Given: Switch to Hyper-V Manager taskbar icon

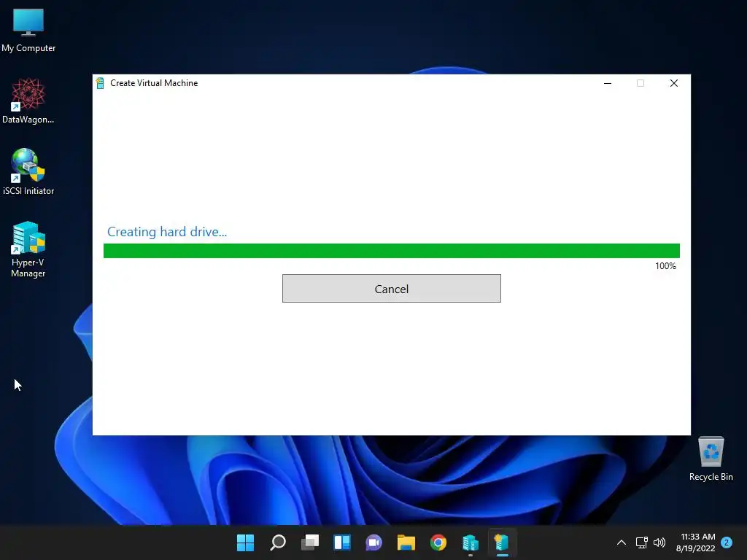Looking at the screenshot, I should pos(471,542).
